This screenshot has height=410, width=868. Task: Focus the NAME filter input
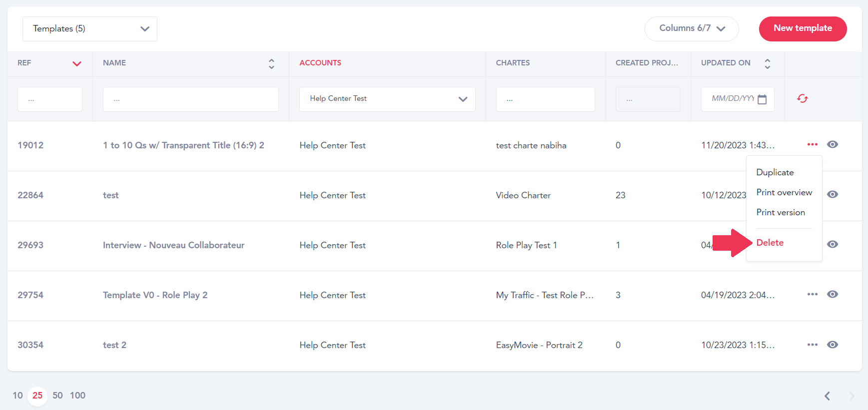coord(191,99)
